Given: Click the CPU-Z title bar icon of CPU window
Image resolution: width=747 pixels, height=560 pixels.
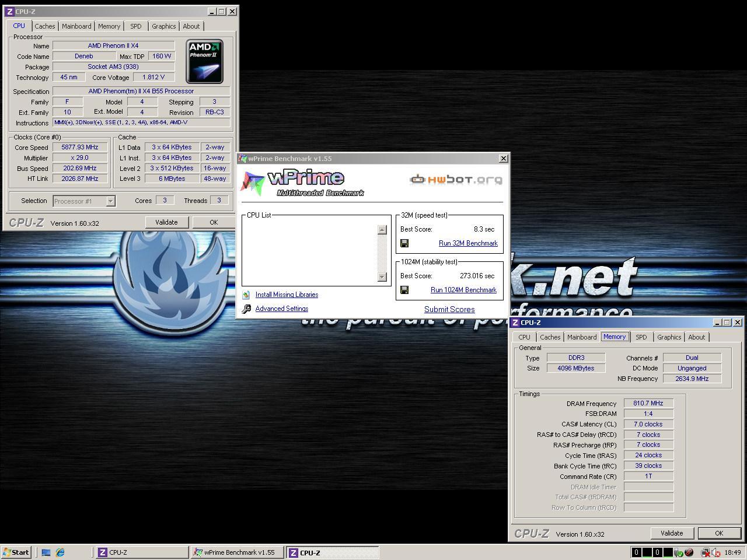Looking at the screenshot, I should pos(9,11).
